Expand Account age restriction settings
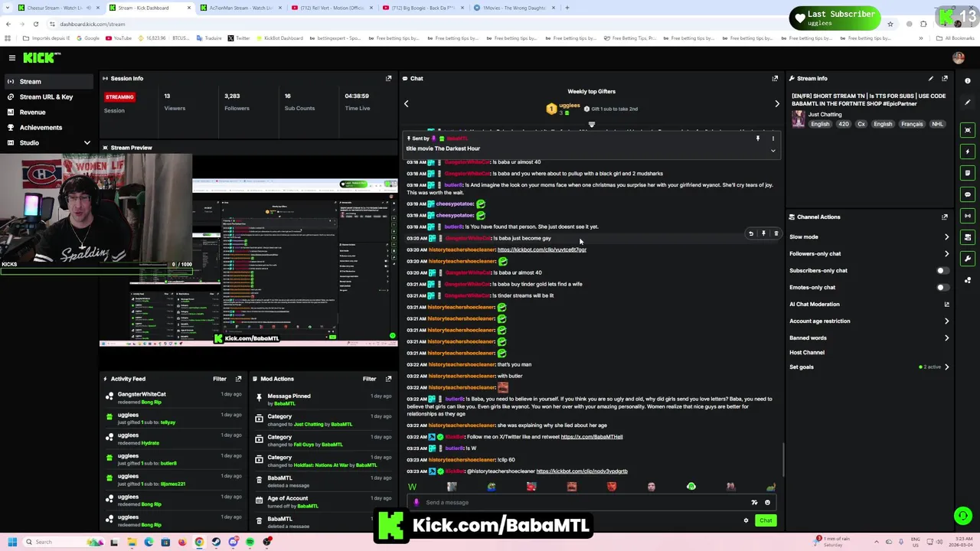 pyautogui.click(x=946, y=321)
